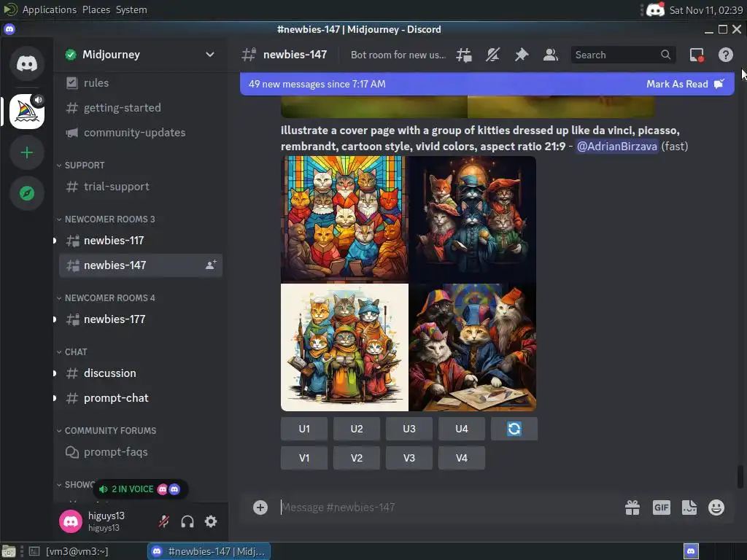
Task: Toggle the member list icon
Action: 550,55
